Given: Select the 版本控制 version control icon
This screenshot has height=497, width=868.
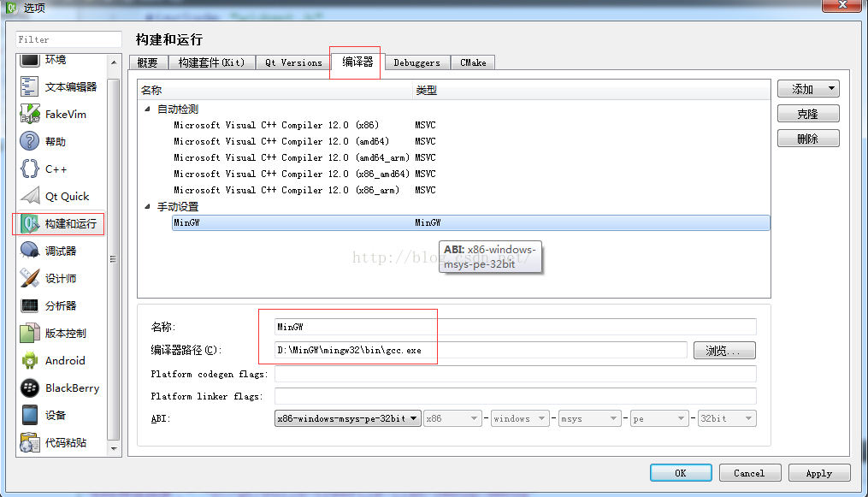Looking at the screenshot, I should coord(29,333).
